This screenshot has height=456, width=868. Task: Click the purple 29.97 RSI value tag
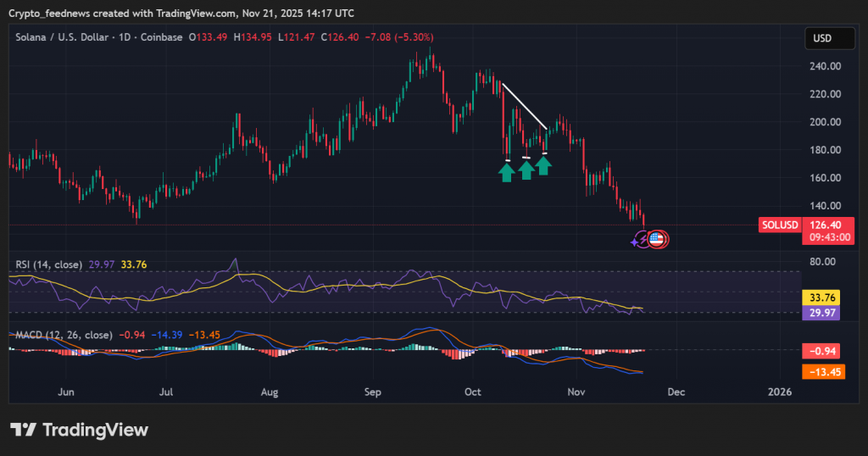[x=819, y=312]
